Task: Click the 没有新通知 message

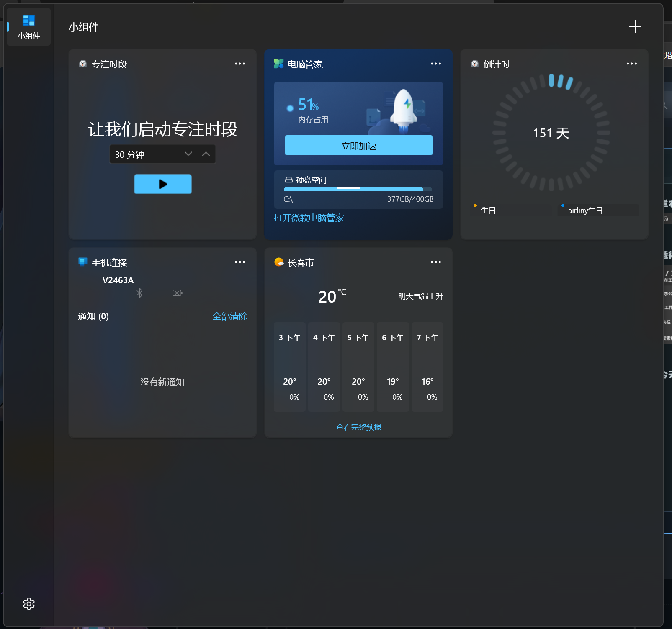Action: click(162, 382)
